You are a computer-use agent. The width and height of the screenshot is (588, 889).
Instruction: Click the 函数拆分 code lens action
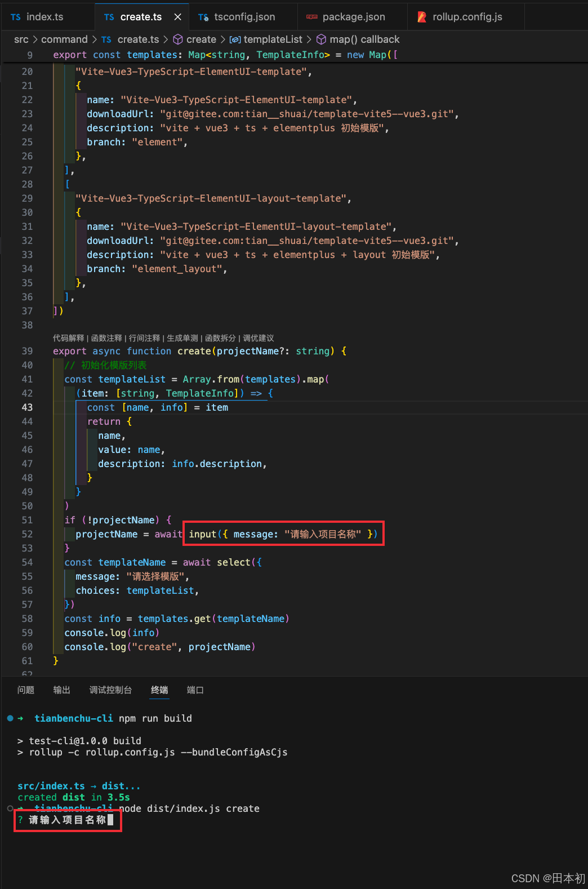tap(220, 338)
